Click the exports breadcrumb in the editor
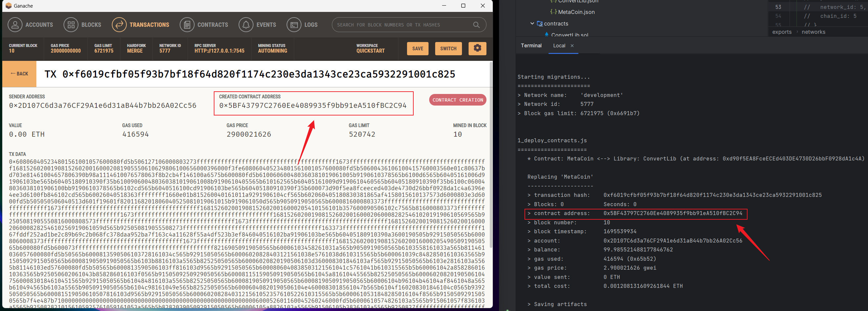This screenshot has height=311, width=868. tap(782, 32)
